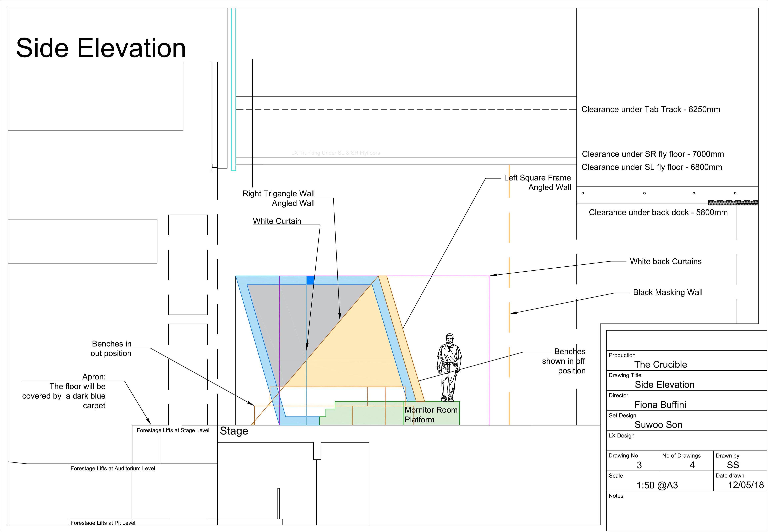Click The Crucible production field
The image size is (768, 532).
point(661,364)
